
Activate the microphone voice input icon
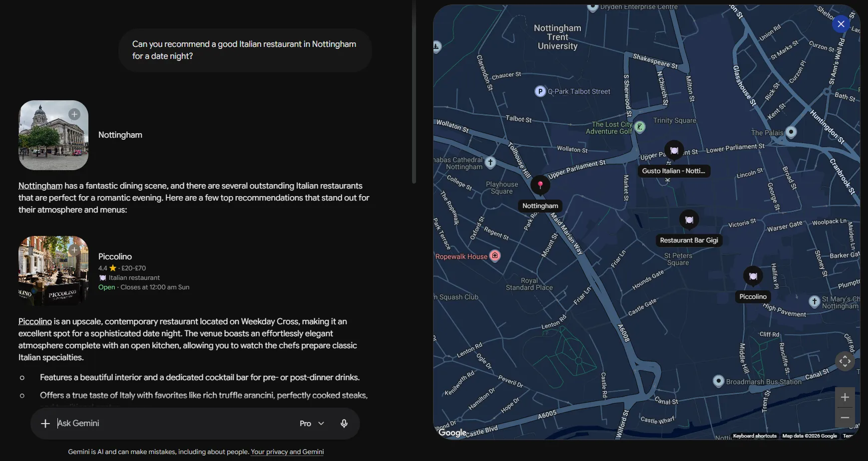click(x=344, y=424)
